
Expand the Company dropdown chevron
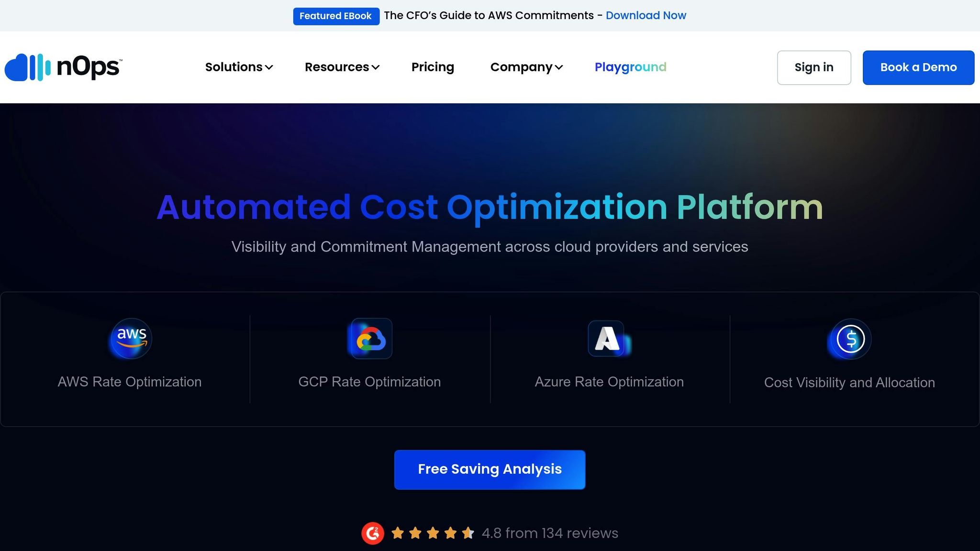coord(559,67)
